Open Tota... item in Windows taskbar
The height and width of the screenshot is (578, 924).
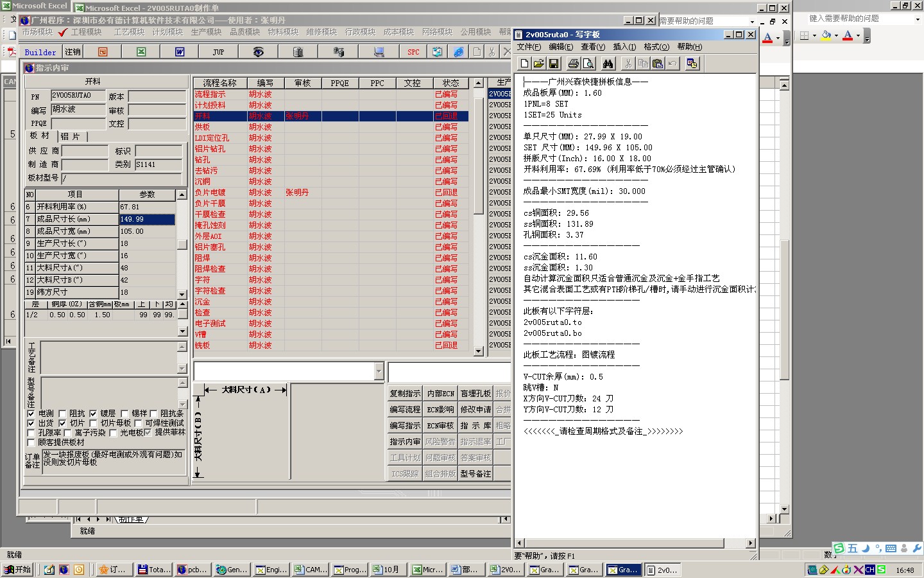point(154,570)
